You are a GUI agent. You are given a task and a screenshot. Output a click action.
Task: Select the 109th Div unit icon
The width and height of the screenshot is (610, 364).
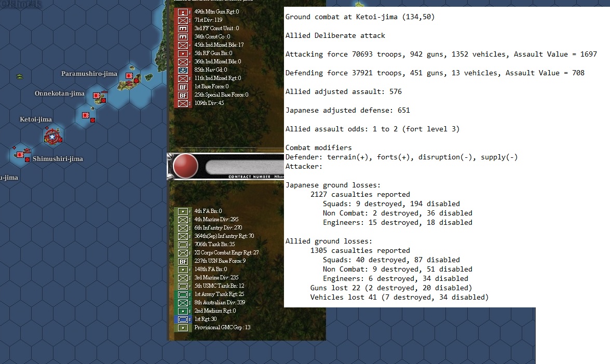coord(183,103)
